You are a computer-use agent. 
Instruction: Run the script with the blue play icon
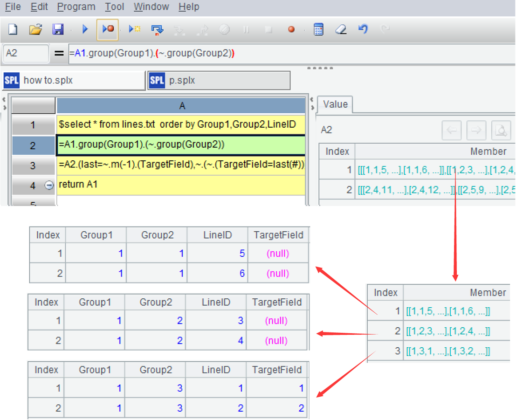(x=85, y=29)
